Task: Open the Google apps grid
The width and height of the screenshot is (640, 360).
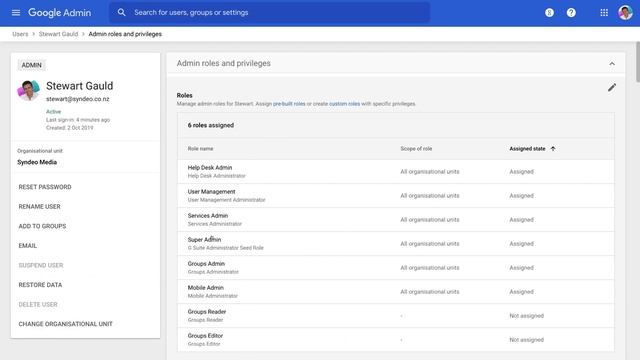Action: pyautogui.click(x=604, y=13)
